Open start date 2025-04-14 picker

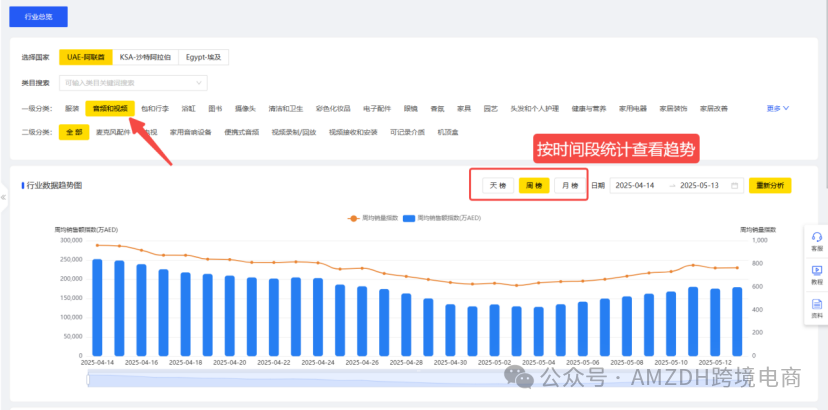(634, 185)
